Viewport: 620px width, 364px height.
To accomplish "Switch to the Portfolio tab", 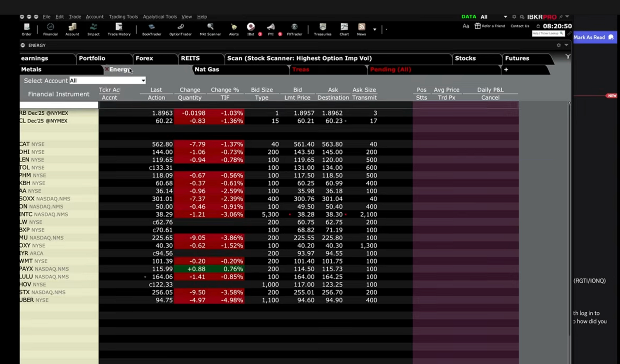I will click(104, 58).
